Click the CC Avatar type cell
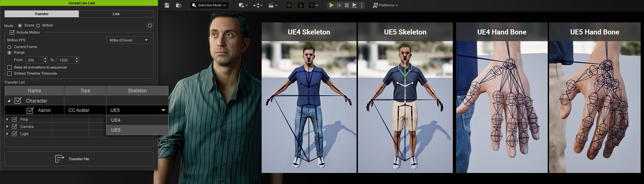 [85, 110]
